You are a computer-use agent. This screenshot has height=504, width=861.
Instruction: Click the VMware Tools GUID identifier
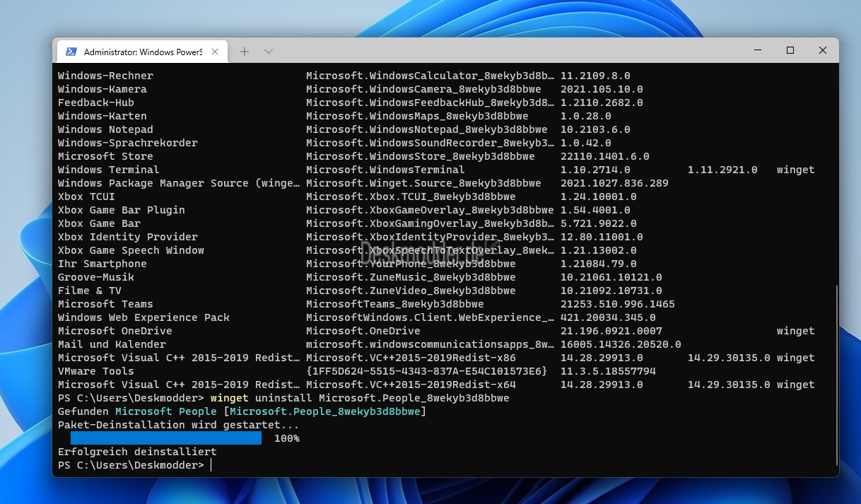click(427, 371)
